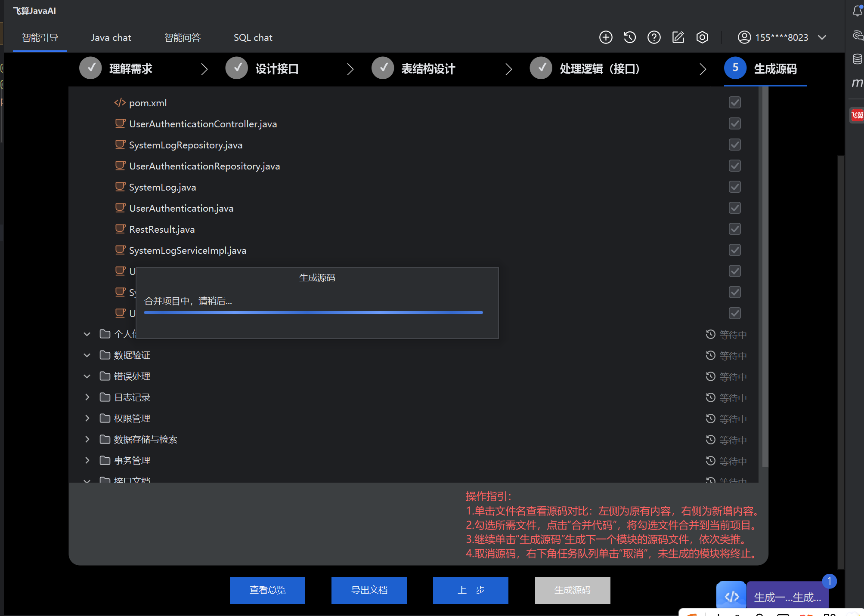Open the hexagon settings icon
The width and height of the screenshot is (864, 616).
pos(702,37)
